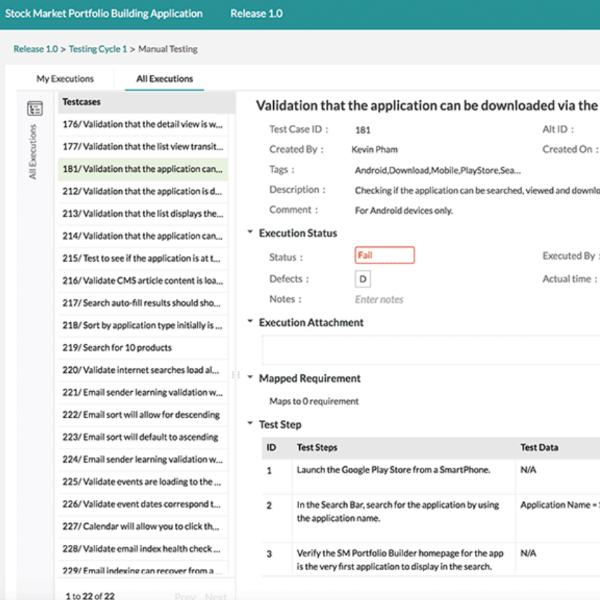This screenshot has height=600, width=600.
Task: Select testcase 224 Email sender learning validation
Action: [x=143, y=459]
